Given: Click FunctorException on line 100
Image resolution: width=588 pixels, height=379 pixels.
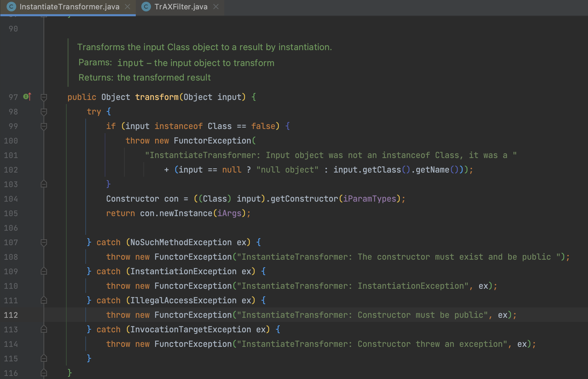Looking at the screenshot, I should (212, 141).
